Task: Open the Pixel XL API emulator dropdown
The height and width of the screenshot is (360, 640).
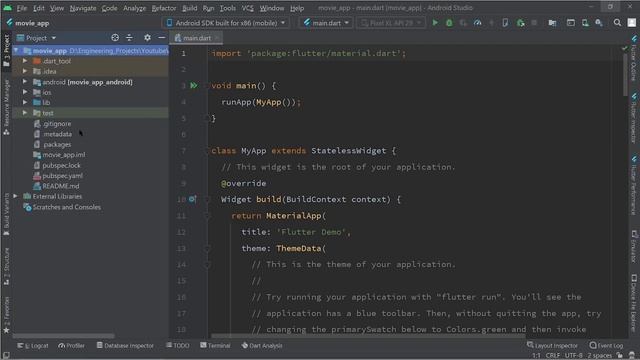Action: 391,23
